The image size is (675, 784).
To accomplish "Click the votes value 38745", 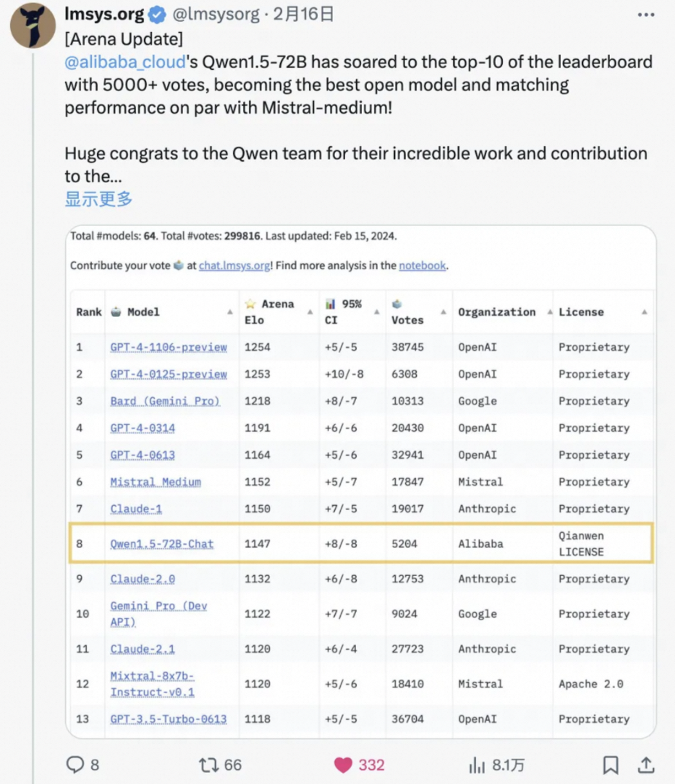I will click(x=408, y=347).
